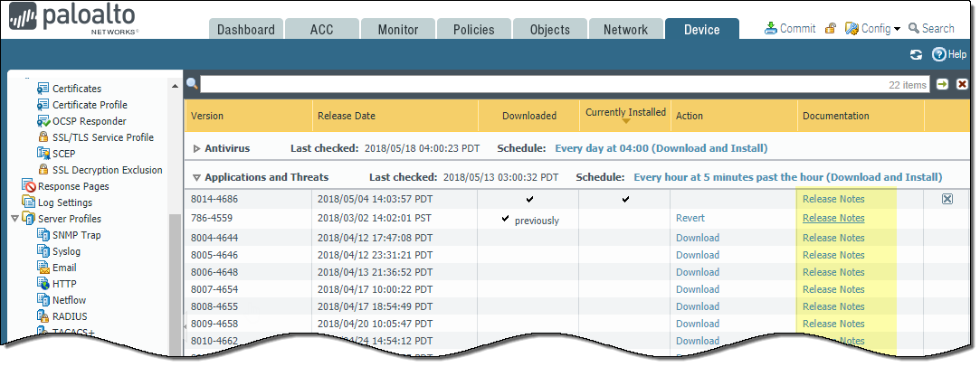This screenshot has width=980, height=367.
Task: Open Release Notes for version 8014-4686
Action: pyautogui.click(x=833, y=199)
